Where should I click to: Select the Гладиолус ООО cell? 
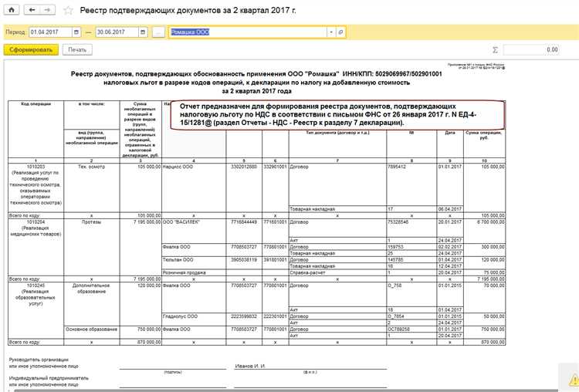(194, 319)
